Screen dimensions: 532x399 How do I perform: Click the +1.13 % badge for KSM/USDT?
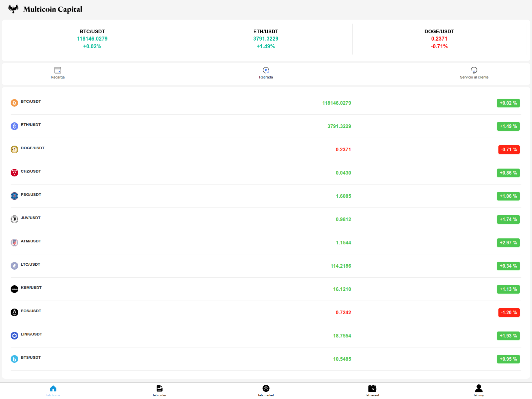pyautogui.click(x=508, y=289)
